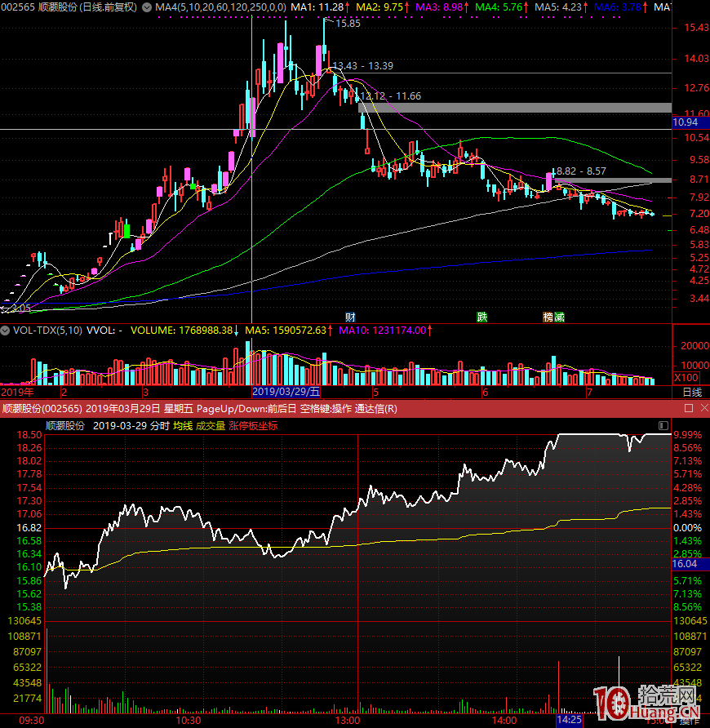710x728 pixels.
Task: Click the 9.99% limit-up percentage label
Action: 688,435
